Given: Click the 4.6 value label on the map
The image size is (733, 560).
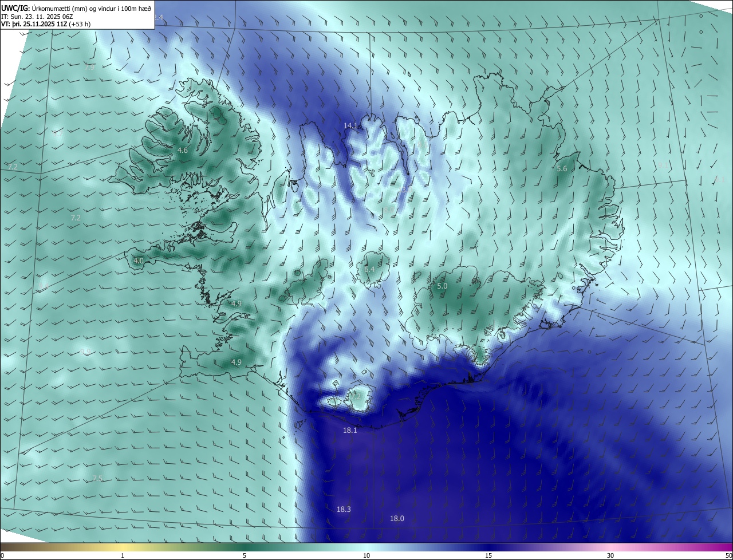Looking at the screenshot, I should click(x=183, y=151).
